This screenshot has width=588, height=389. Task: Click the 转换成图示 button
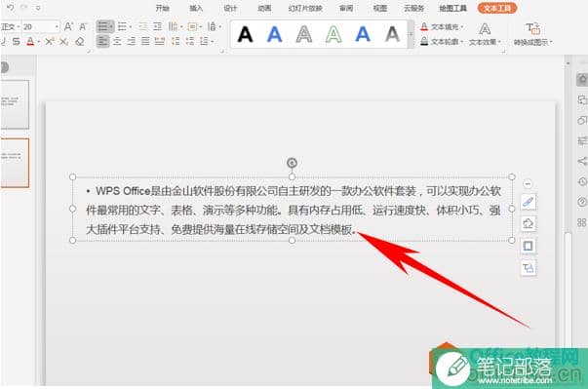click(532, 34)
